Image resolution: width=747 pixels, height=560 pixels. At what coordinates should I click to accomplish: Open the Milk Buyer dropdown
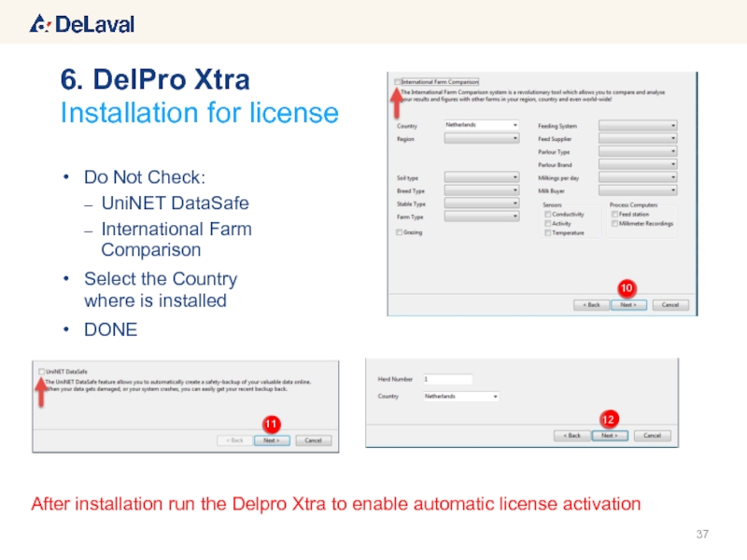[638, 190]
